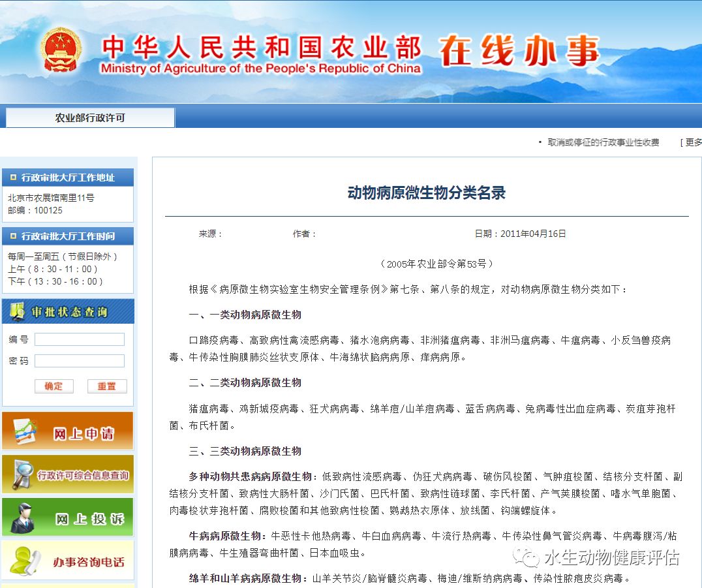Image resolution: width=702 pixels, height=588 pixels.
Task: Focus the 密码 input field
Action: point(80,361)
